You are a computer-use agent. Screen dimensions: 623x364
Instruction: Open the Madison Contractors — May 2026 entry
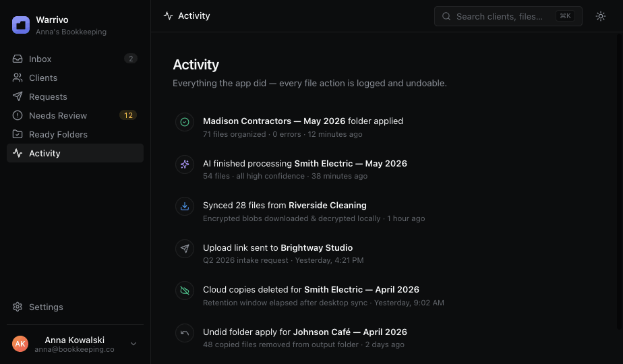click(303, 121)
